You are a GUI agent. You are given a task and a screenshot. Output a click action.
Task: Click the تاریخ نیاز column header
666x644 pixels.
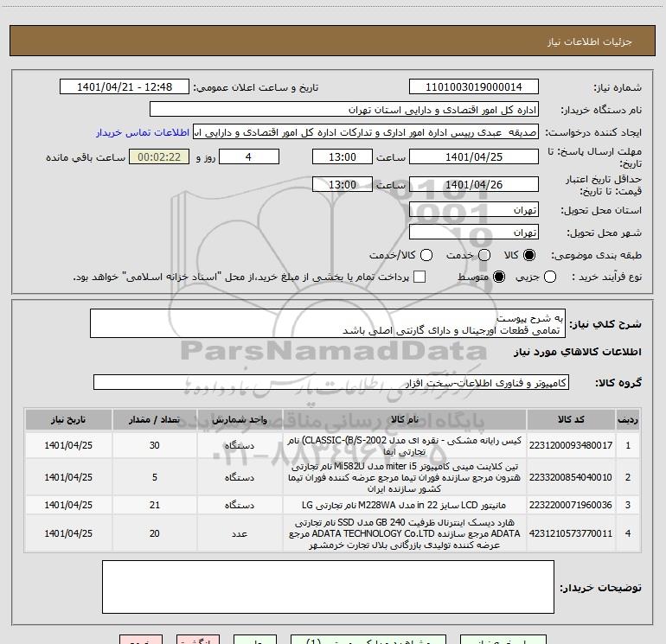point(68,419)
